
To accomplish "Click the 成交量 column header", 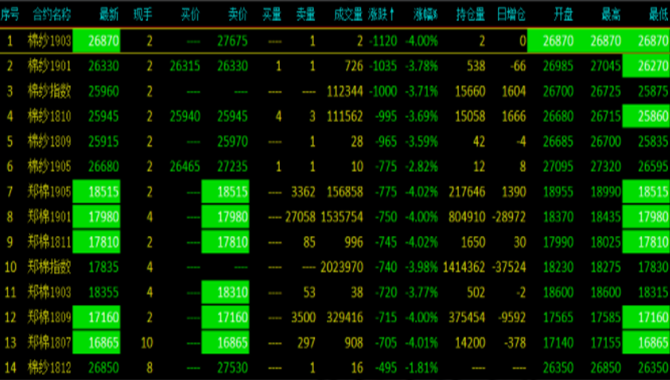I will click(x=348, y=15).
